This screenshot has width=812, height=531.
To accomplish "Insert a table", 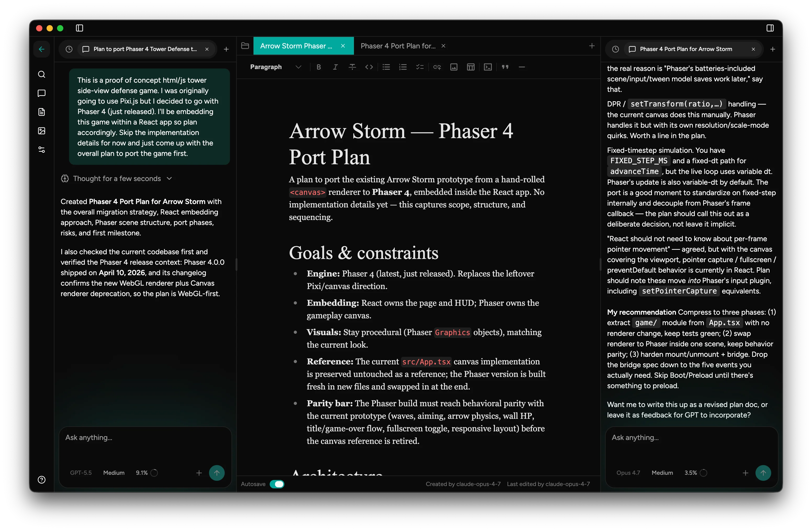I will pos(471,67).
